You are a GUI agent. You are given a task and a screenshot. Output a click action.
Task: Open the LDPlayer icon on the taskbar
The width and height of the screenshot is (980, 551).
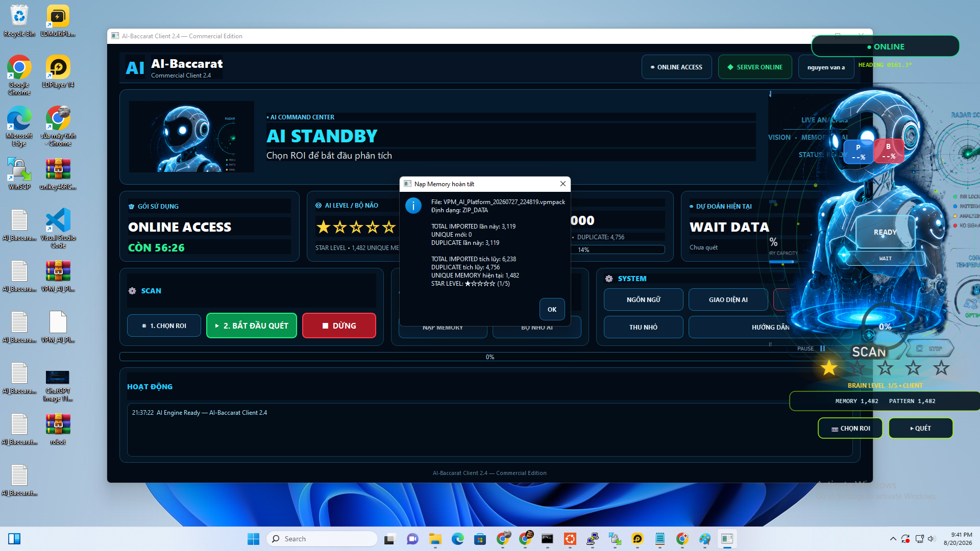[638, 539]
